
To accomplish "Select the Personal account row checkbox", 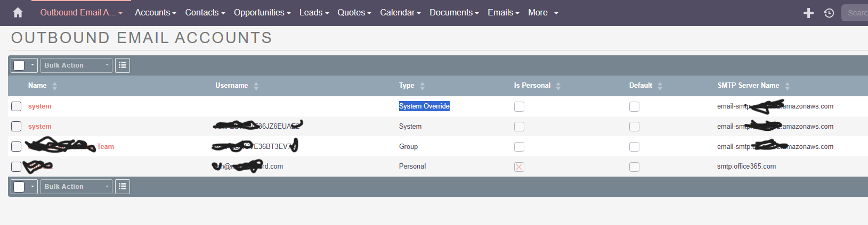I will [x=17, y=167].
